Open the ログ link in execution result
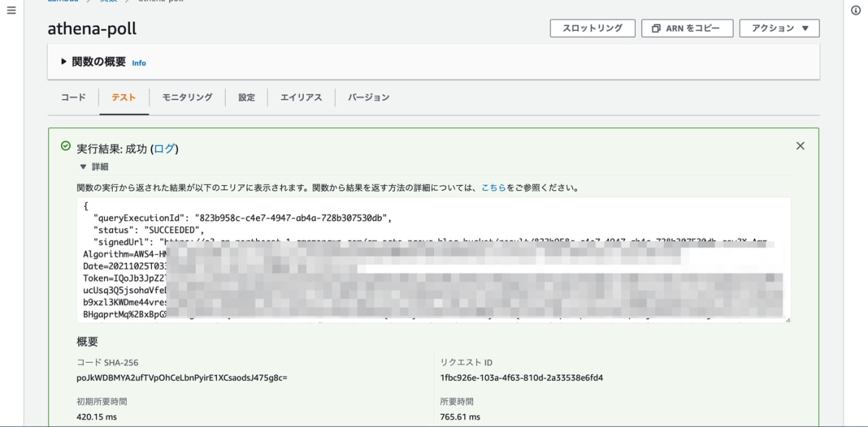Image resolution: width=868 pixels, height=427 pixels. coord(164,149)
